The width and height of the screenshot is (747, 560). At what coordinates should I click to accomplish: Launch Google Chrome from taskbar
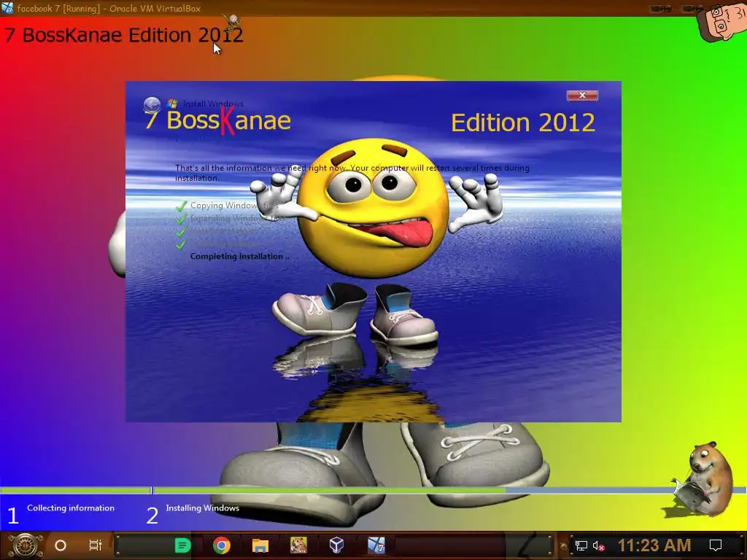(x=222, y=545)
